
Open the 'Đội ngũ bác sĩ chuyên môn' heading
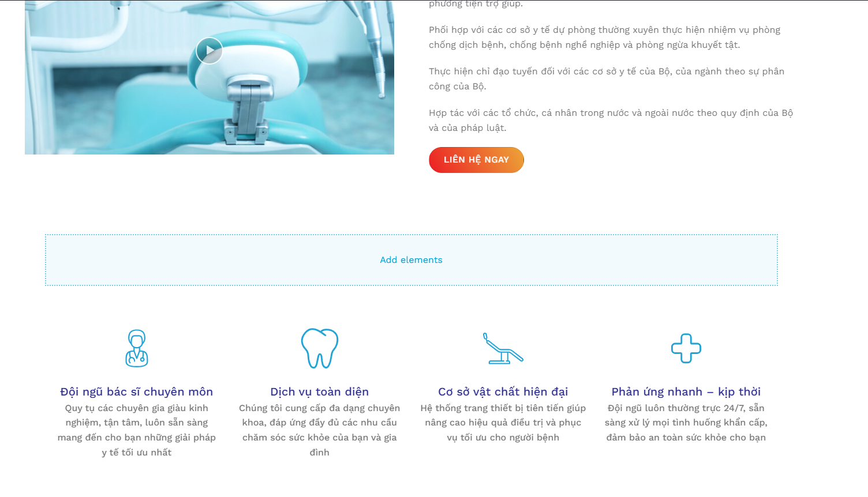point(137,391)
